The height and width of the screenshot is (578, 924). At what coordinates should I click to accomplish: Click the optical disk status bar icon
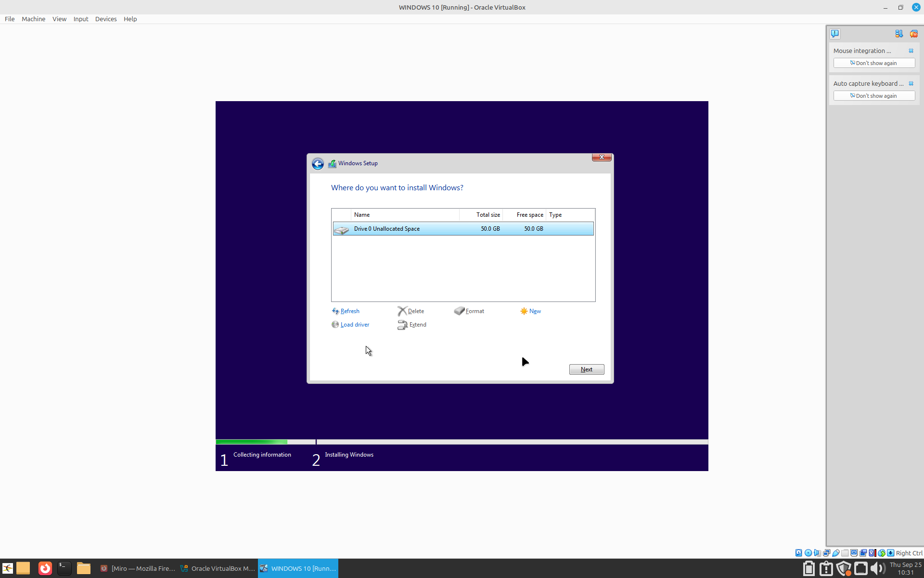point(808,553)
